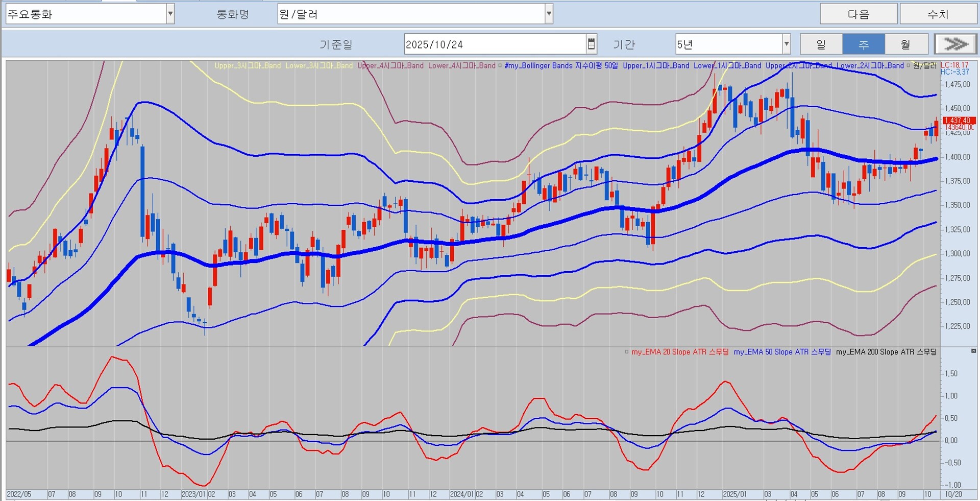
Task: Click the small square marker before the 원/달러 legend
Action: click(909, 65)
